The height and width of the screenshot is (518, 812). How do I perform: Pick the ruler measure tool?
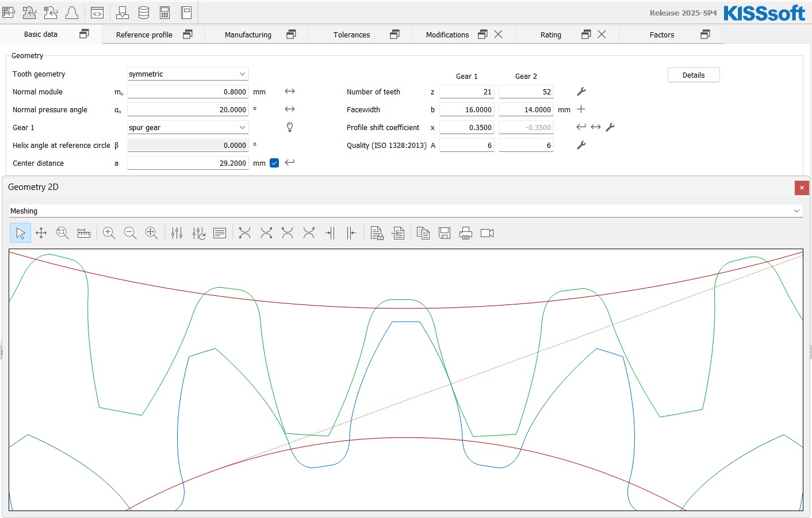84,233
